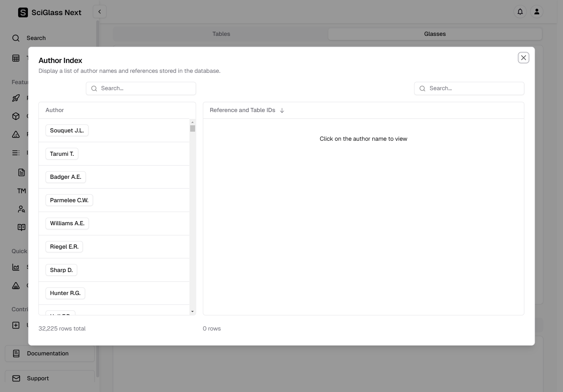The height and width of the screenshot is (392, 563).
Task: Open the user profile icon
Action: click(537, 12)
